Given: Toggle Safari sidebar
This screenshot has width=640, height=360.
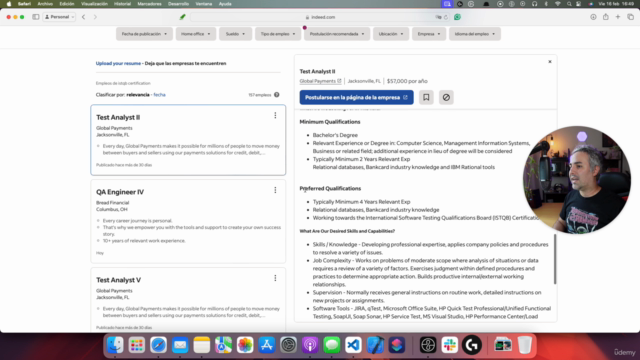Looking at the screenshot, I should [x=36, y=17].
